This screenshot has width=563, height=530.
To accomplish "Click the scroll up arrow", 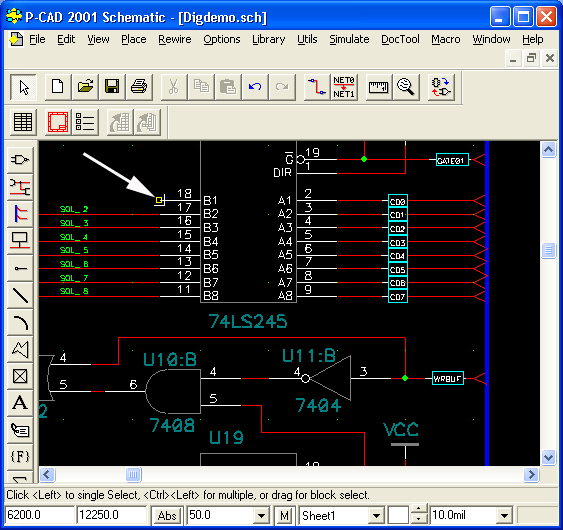I will pyautogui.click(x=548, y=149).
